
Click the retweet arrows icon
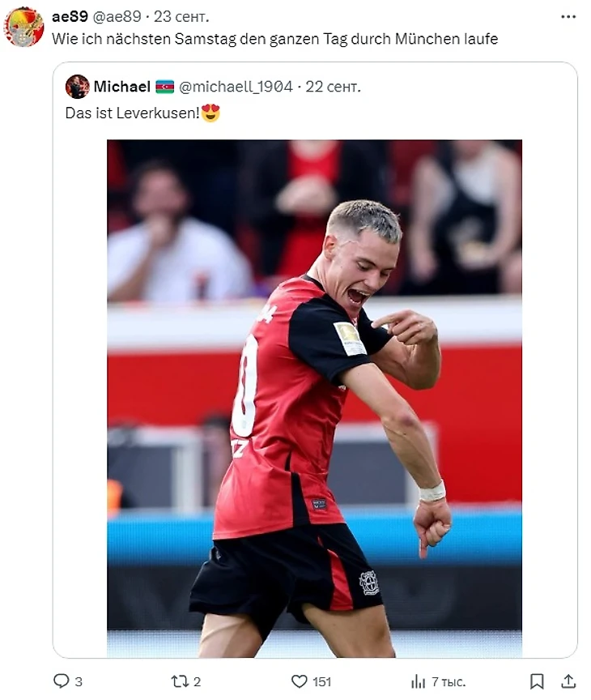click(179, 681)
